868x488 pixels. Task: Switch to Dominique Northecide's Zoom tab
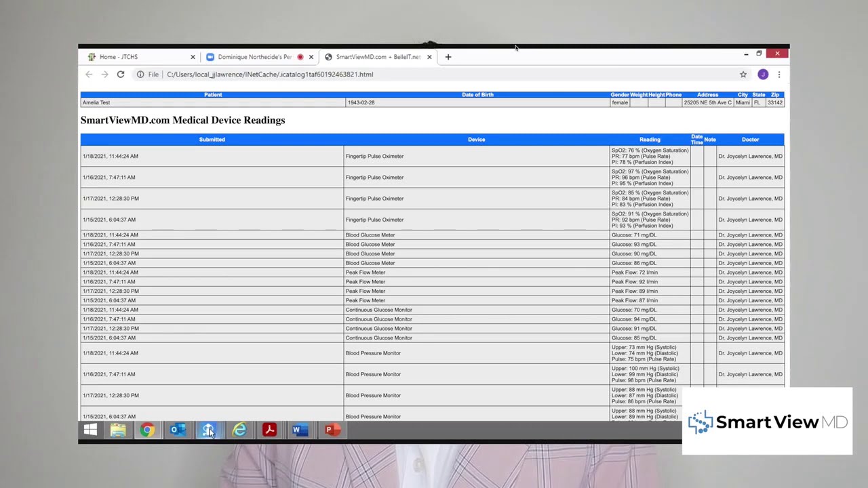click(259, 57)
